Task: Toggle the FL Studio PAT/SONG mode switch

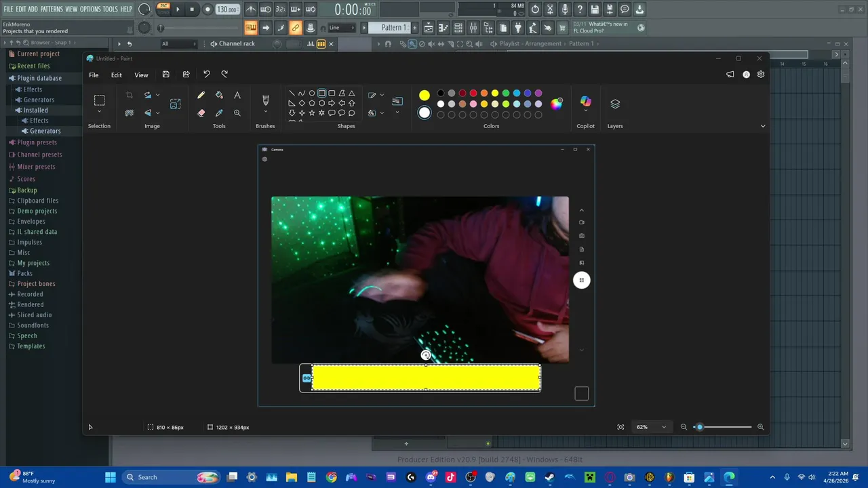Action: tap(163, 9)
